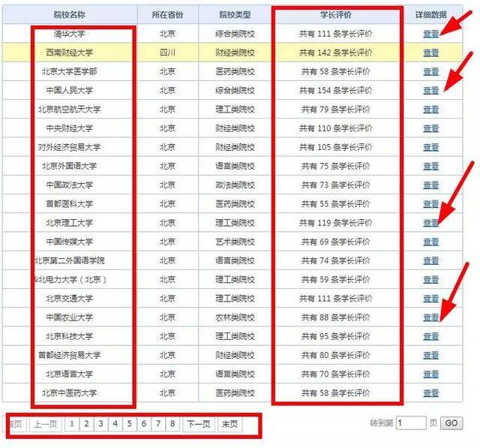The width and height of the screenshot is (480, 448).
Task: Select the 中央财经大学 name cell
Action: pyautogui.click(x=70, y=128)
